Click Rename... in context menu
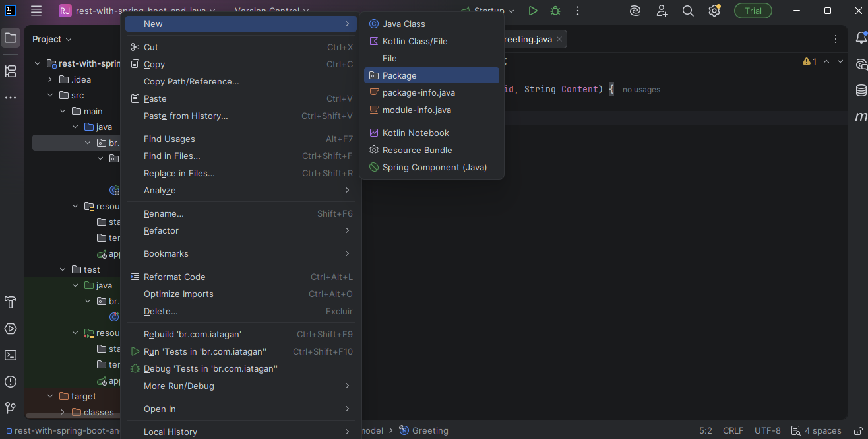 pyautogui.click(x=164, y=214)
